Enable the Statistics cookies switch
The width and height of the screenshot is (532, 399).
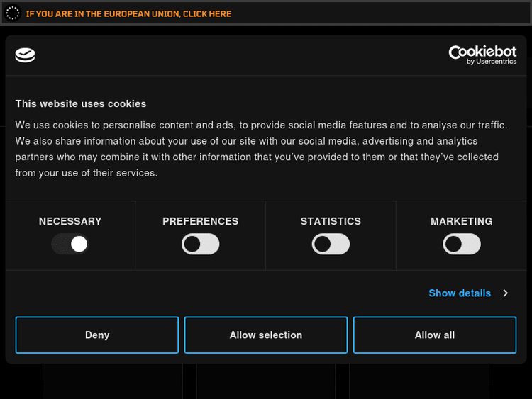[x=331, y=245]
